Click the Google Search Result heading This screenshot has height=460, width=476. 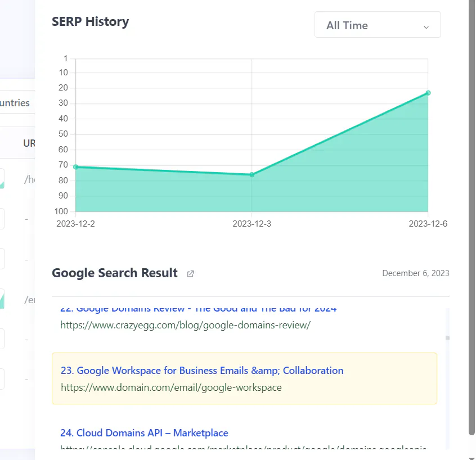pos(114,273)
